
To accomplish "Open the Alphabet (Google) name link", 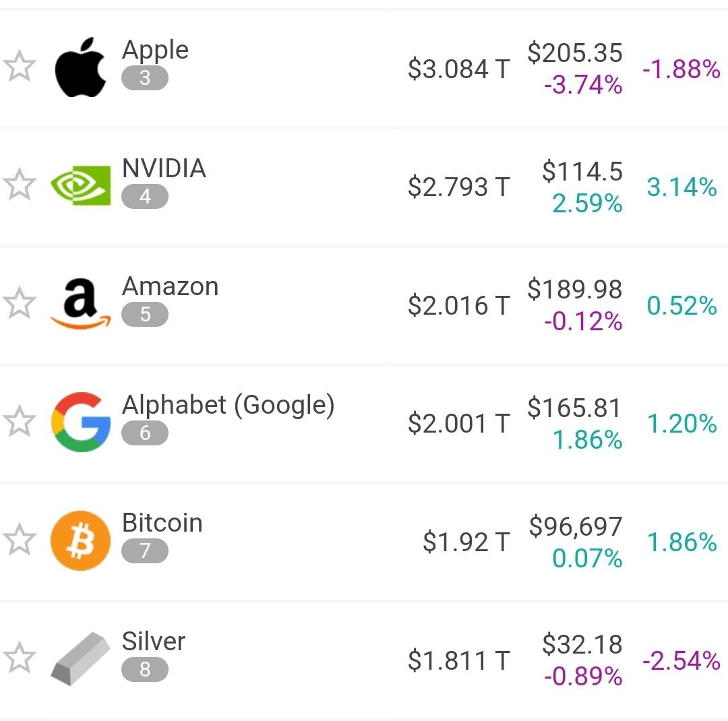I will (x=228, y=405).
